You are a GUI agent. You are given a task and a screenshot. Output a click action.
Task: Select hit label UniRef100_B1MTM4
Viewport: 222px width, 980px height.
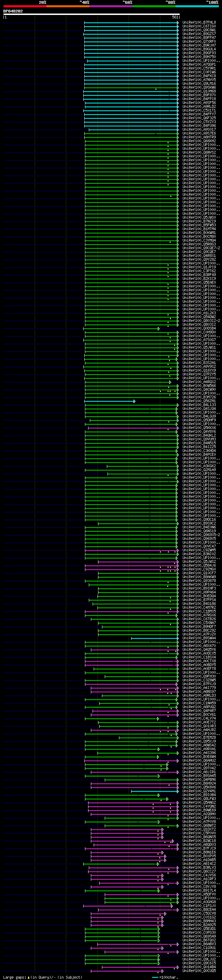[x=199, y=229]
